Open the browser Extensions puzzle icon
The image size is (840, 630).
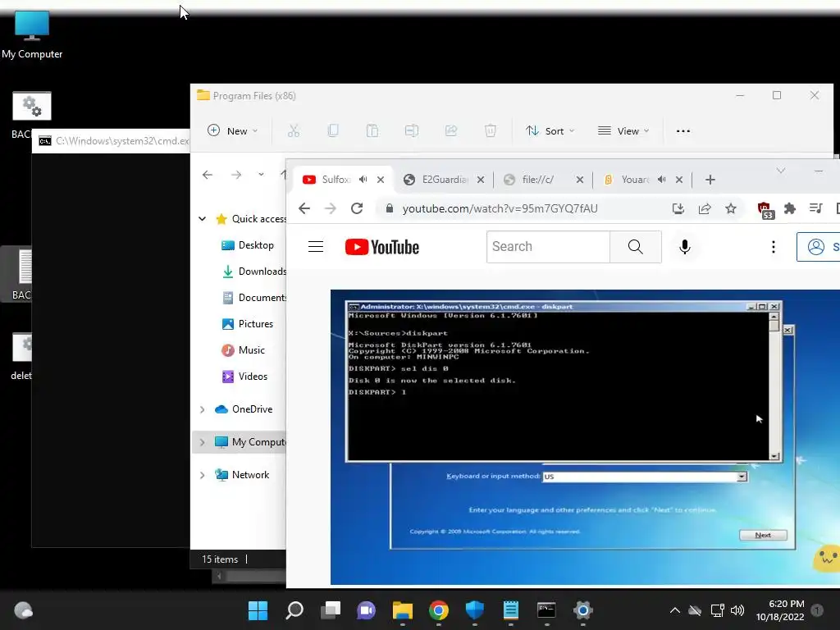(x=790, y=208)
